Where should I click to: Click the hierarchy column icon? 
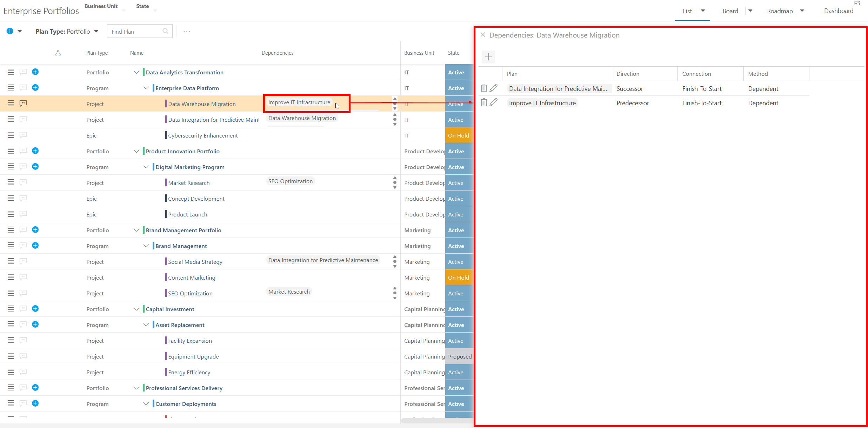58,53
